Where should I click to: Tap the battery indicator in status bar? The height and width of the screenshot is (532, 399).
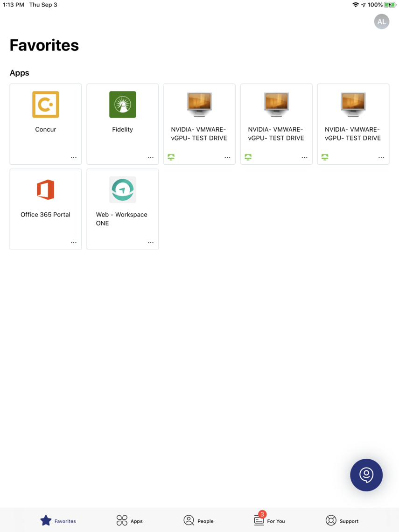[x=390, y=5]
